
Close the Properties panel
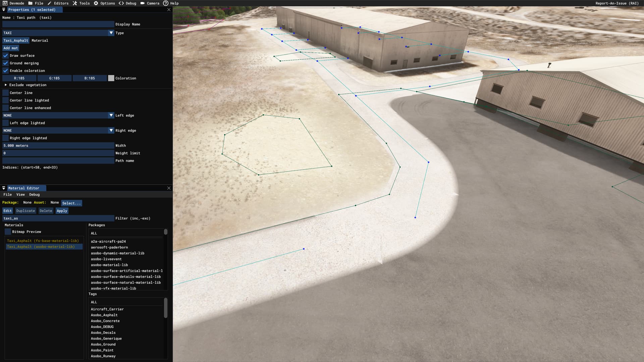(169, 10)
